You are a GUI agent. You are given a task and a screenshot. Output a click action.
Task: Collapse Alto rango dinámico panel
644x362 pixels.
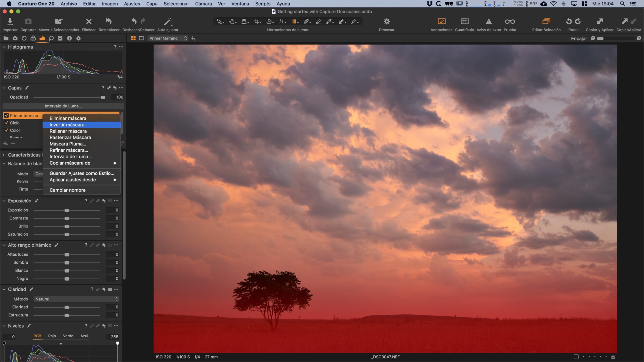point(4,245)
